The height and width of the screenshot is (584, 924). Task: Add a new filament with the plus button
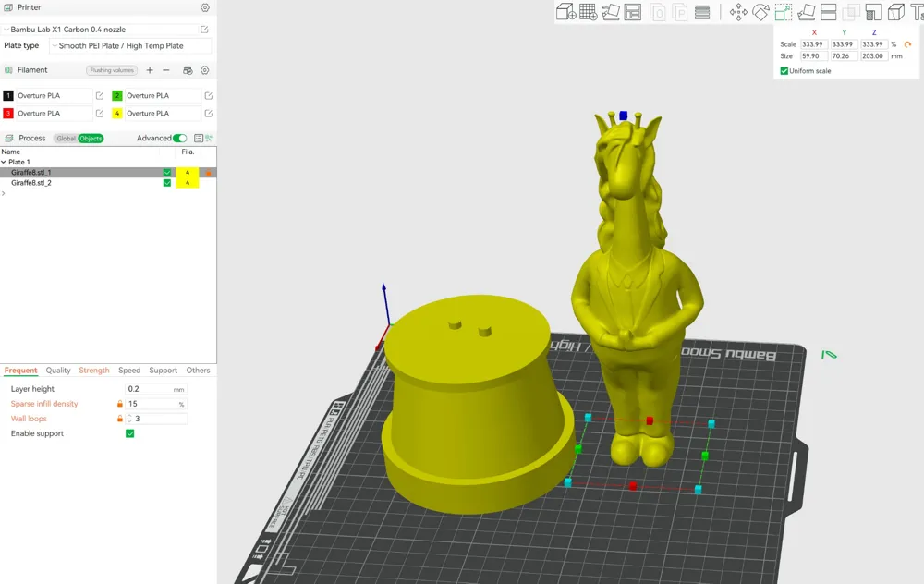coord(150,70)
